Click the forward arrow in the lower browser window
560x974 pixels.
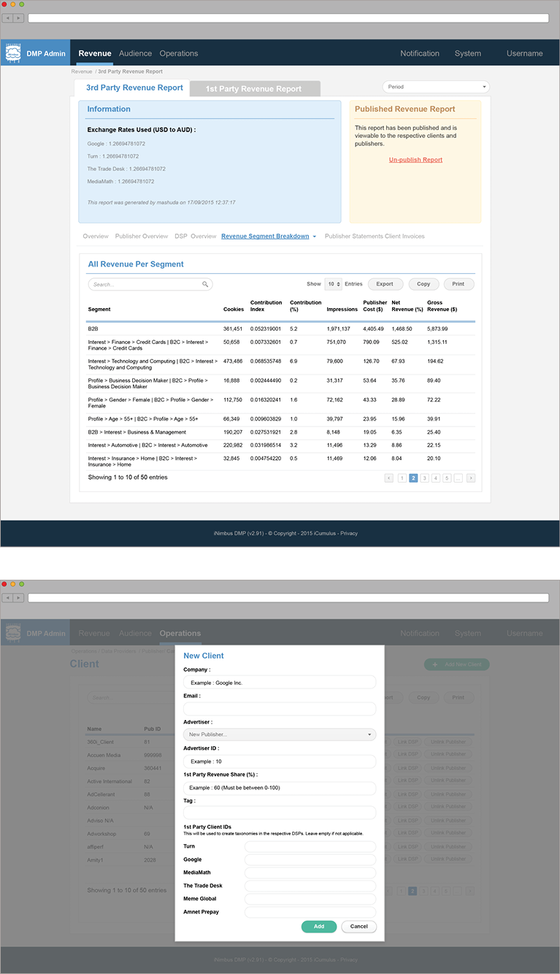tap(18, 597)
